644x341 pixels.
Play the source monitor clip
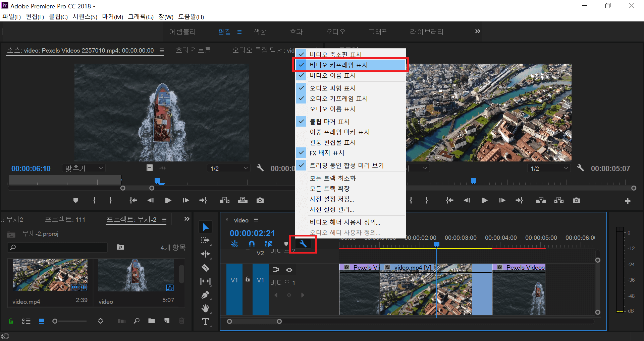pyautogui.click(x=168, y=200)
